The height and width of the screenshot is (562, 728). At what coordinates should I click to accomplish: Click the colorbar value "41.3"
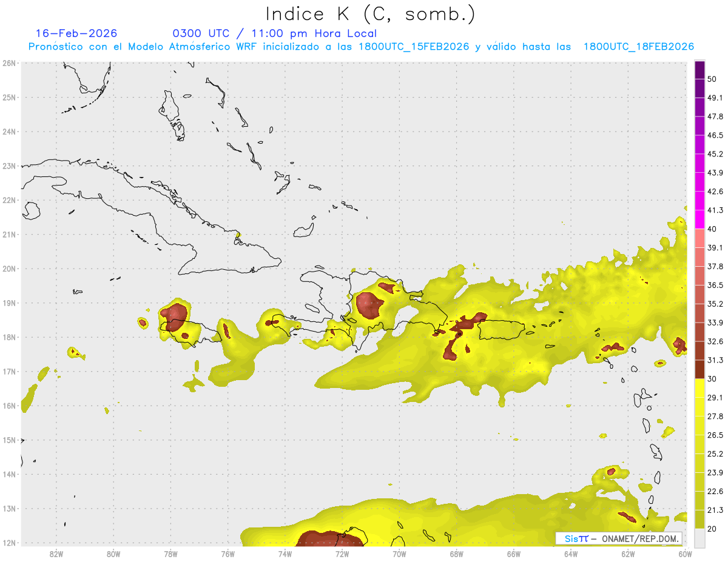coord(715,210)
